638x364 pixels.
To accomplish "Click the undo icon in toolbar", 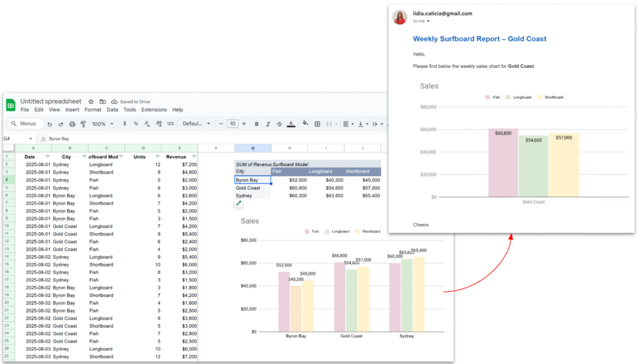I will coord(50,124).
